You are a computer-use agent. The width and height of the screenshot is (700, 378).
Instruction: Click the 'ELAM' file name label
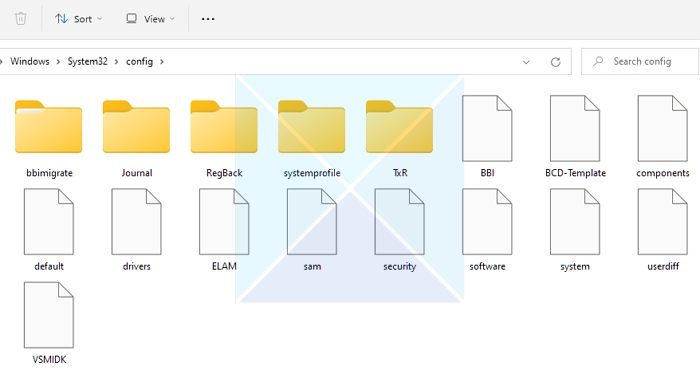[x=224, y=266]
